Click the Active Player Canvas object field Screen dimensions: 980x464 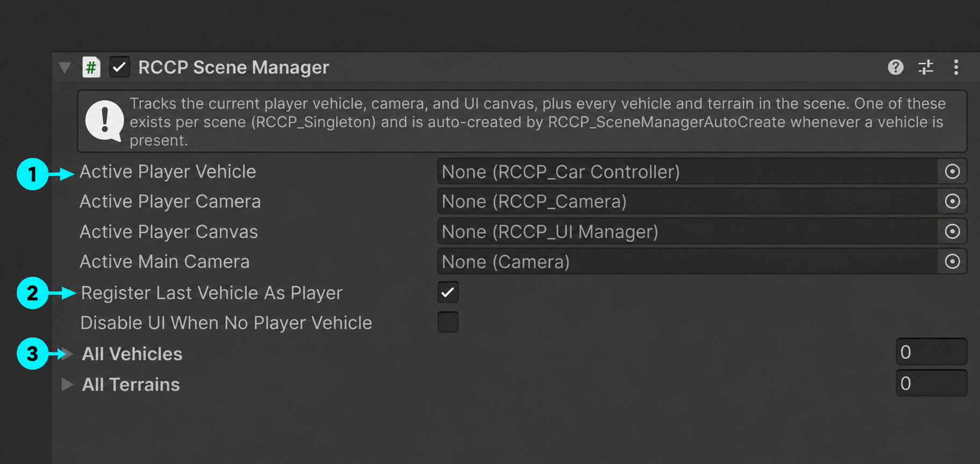coord(702,231)
